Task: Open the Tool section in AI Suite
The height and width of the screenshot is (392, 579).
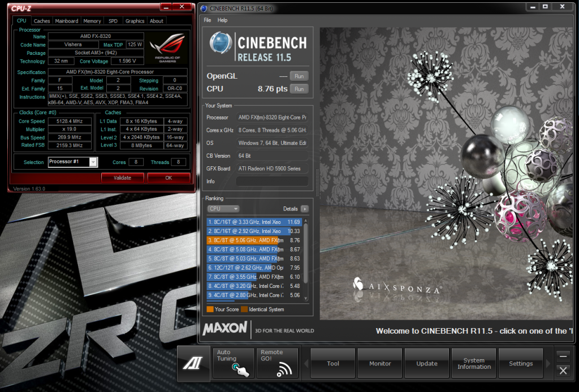Action: click(x=332, y=363)
